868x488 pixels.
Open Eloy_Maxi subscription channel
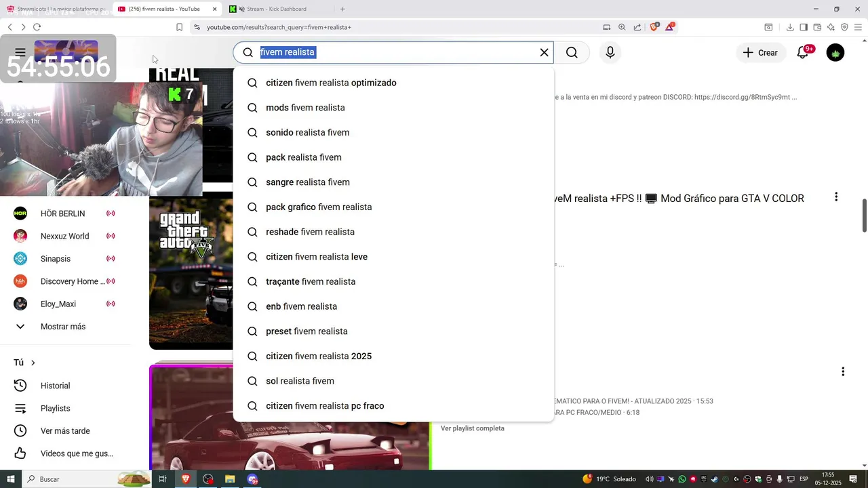[65, 304]
